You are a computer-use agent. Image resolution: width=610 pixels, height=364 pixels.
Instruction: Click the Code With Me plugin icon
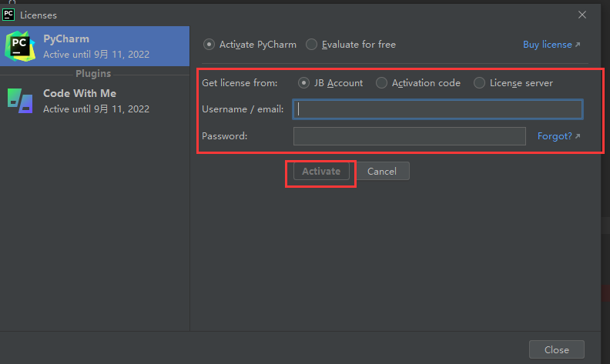tap(19, 101)
